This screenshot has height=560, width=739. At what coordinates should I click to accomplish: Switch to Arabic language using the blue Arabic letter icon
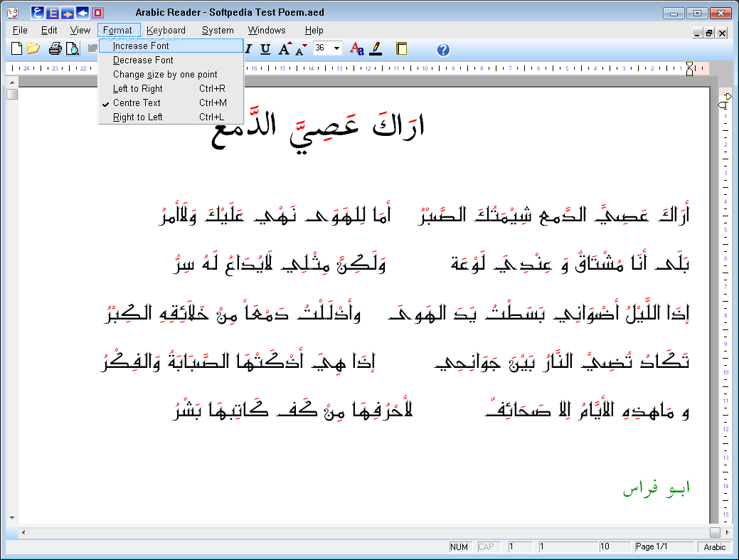coord(37,13)
